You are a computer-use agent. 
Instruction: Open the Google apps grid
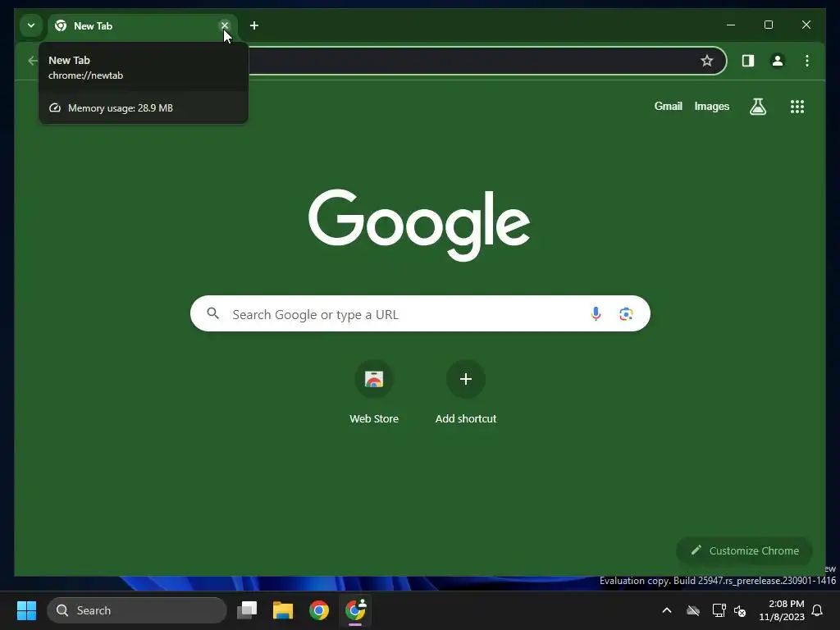point(797,107)
